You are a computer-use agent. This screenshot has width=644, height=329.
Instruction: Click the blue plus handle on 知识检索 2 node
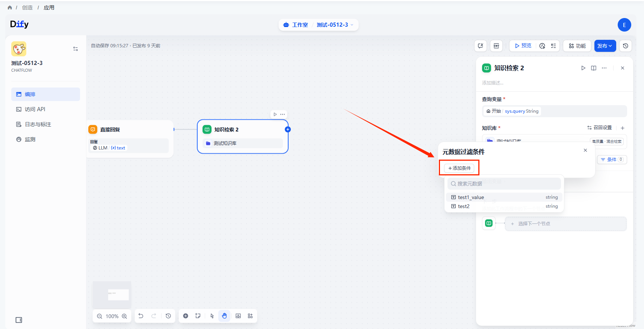click(x=288, y=130)
